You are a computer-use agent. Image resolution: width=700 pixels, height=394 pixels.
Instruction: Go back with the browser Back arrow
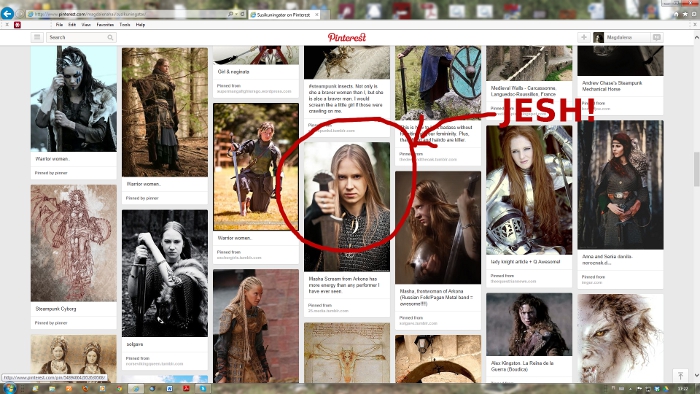7,13
